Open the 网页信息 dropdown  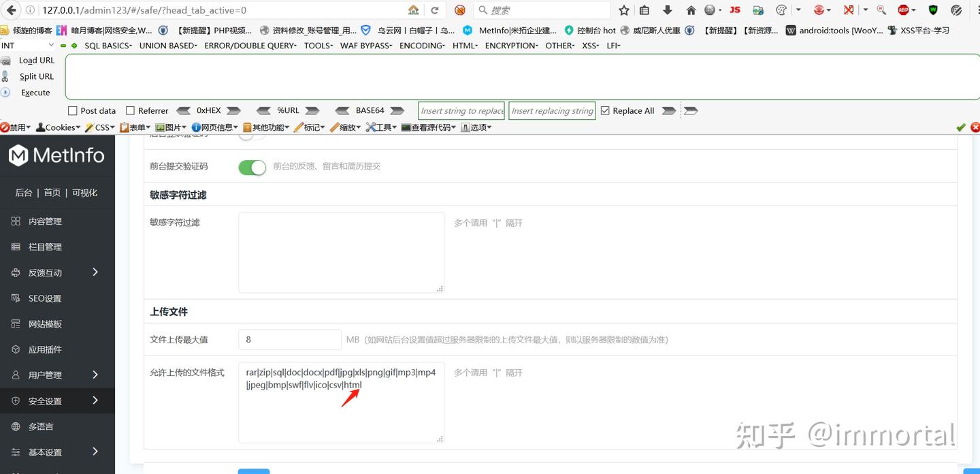[215, 127]
